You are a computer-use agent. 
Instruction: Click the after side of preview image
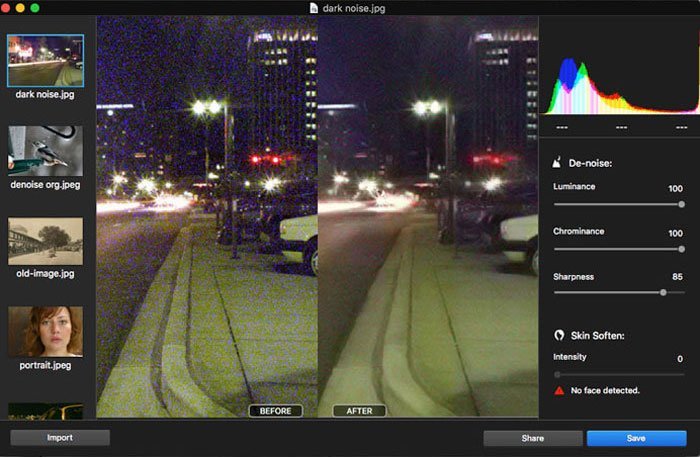[x=428, y=216]
